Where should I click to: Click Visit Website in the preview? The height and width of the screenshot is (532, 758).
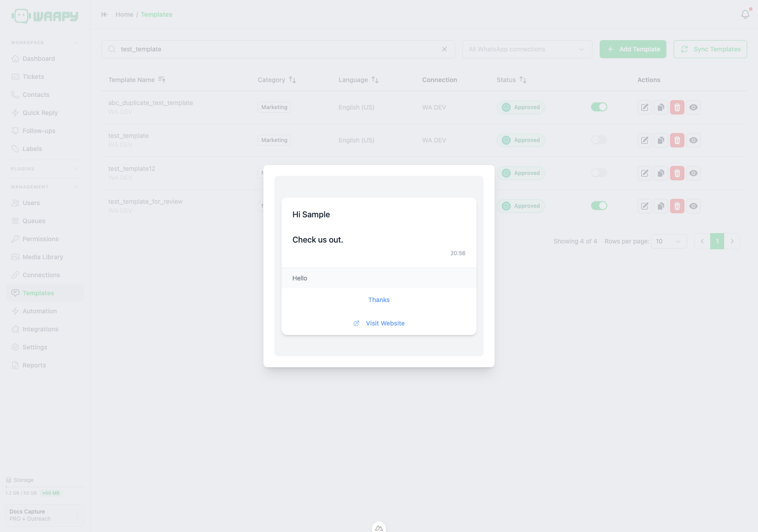coord(379,323)
